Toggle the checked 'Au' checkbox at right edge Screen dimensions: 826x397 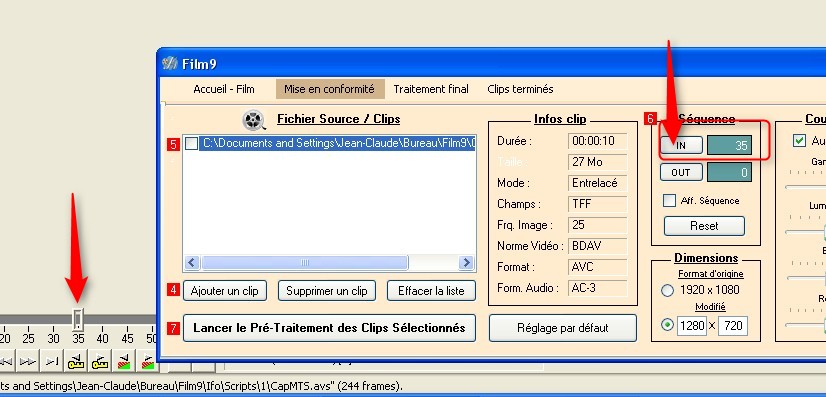799,141
